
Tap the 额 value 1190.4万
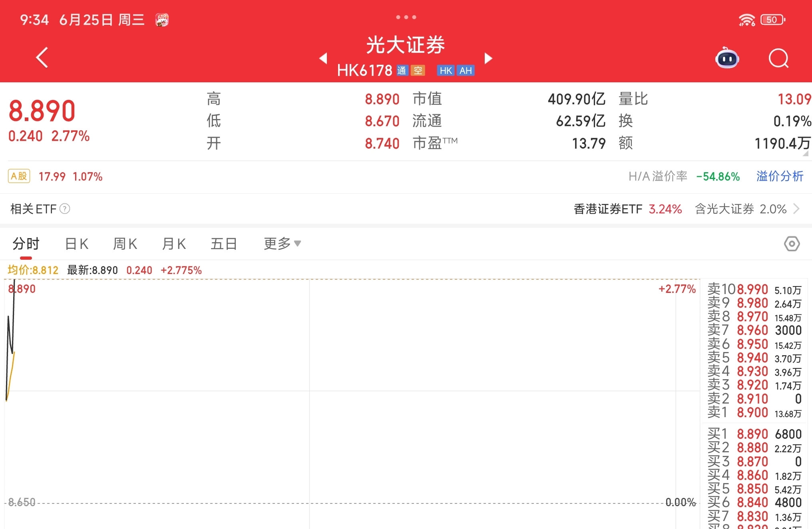[x=782, y=143]
